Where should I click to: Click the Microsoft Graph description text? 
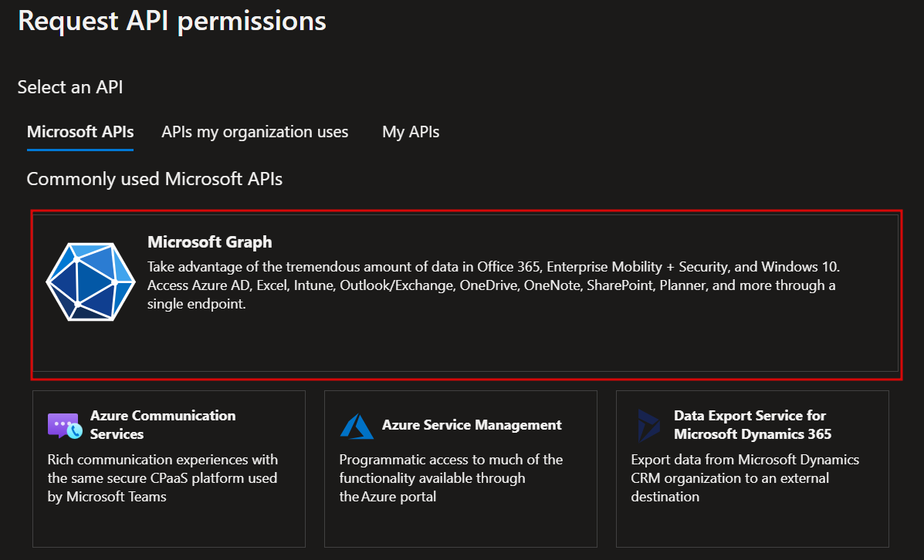[x=493, y=285]
